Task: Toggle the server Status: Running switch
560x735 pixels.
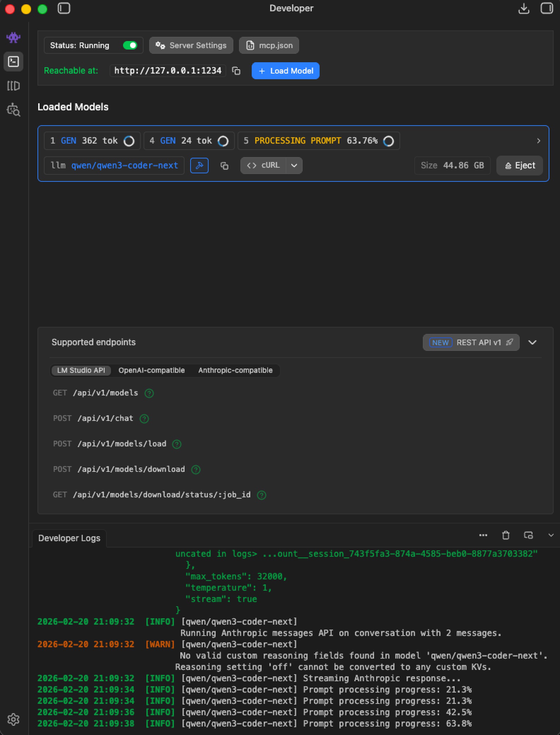Action: click(x=130, y=45)
